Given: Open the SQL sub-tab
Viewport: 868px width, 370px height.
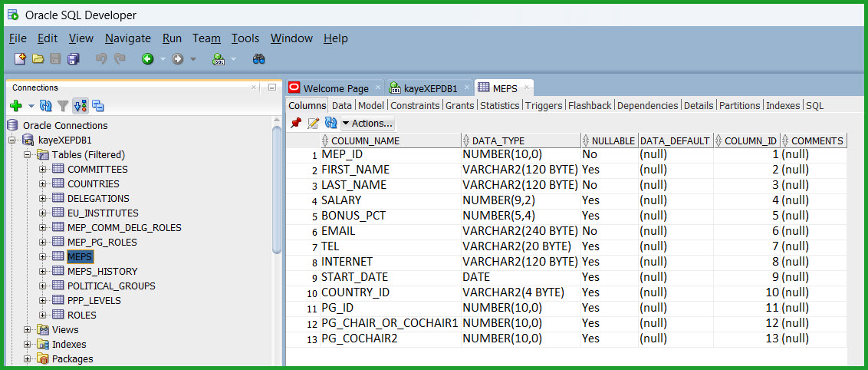Looking at the screenshot, I should coord(814,105).
